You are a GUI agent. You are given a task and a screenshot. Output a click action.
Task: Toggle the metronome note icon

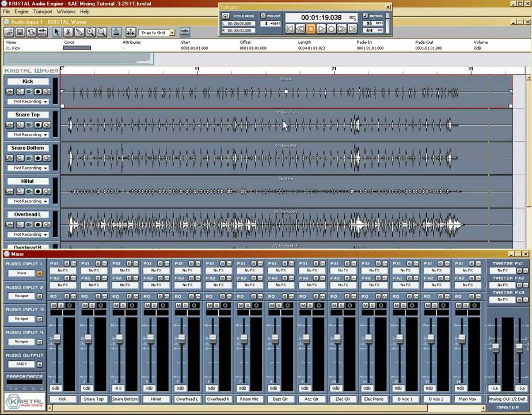(366, 16)
